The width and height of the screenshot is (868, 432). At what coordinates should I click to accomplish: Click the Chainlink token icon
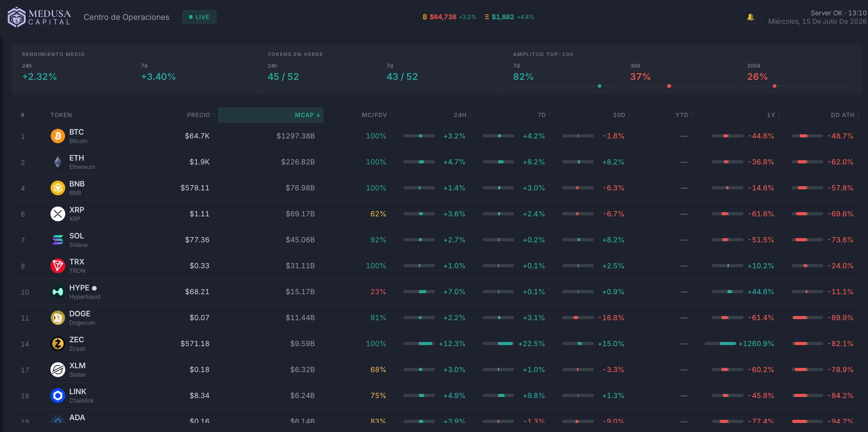pyautogui.click(x=58, y=396)
